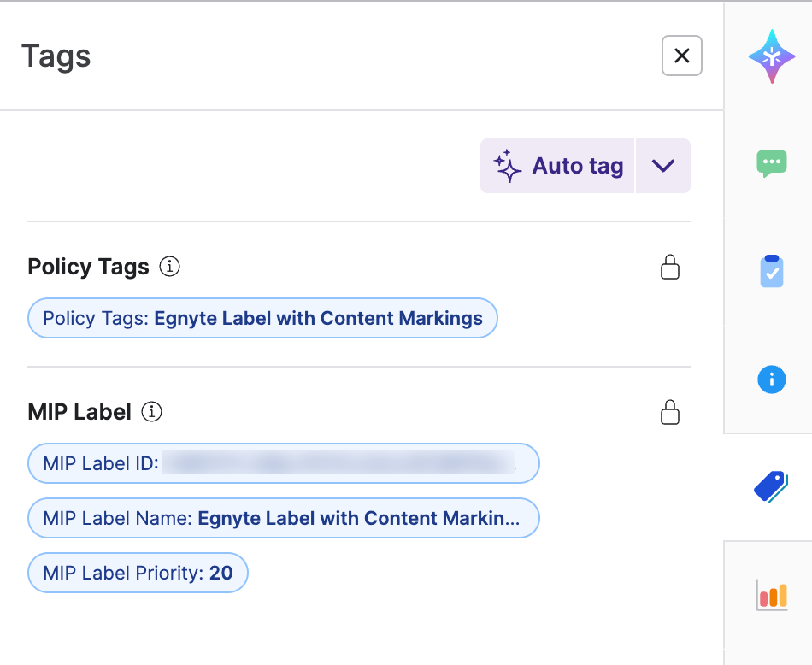Select the MIP Label Name chip

click(283, 518)
